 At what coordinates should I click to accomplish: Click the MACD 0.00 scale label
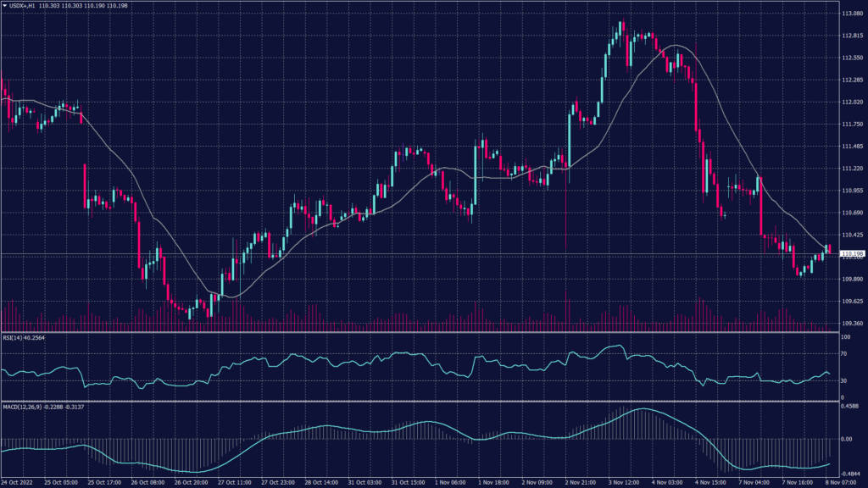pos(847,440)
